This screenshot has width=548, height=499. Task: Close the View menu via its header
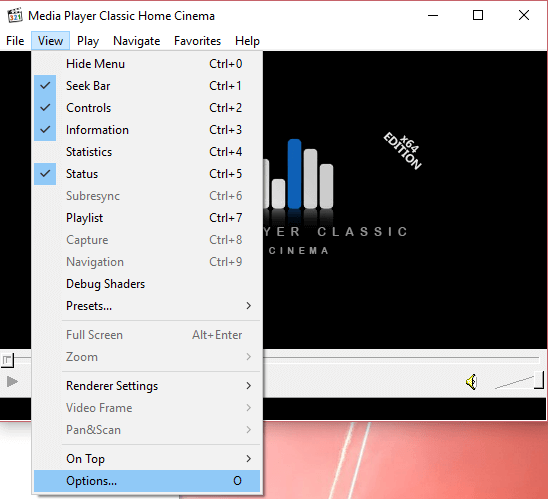(x=50, y=41)
